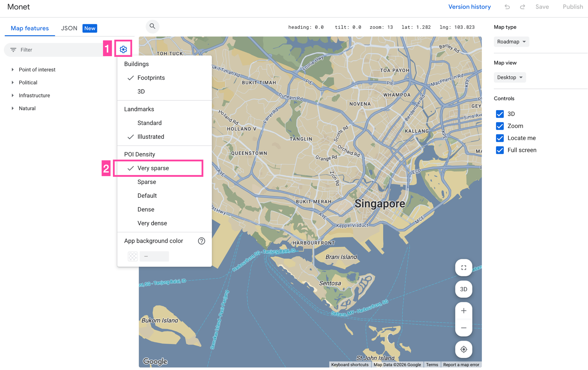Choose Very sparse POI density

pos(164,168)
